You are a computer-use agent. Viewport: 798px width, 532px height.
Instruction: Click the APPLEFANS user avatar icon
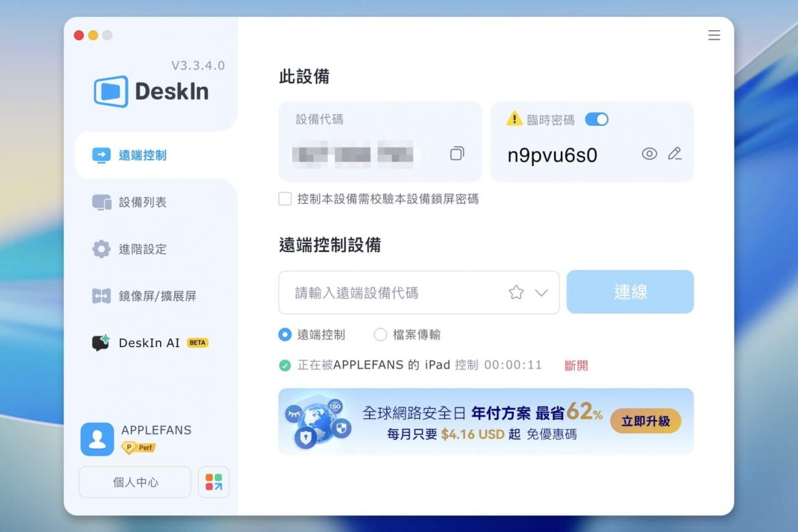(x=97, y=440)
